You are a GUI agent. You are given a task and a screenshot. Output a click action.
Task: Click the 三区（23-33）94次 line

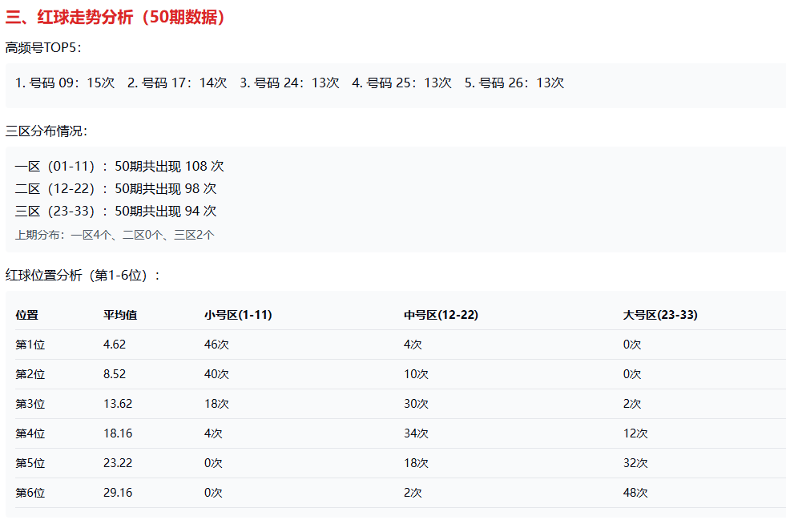click(115, 212)
